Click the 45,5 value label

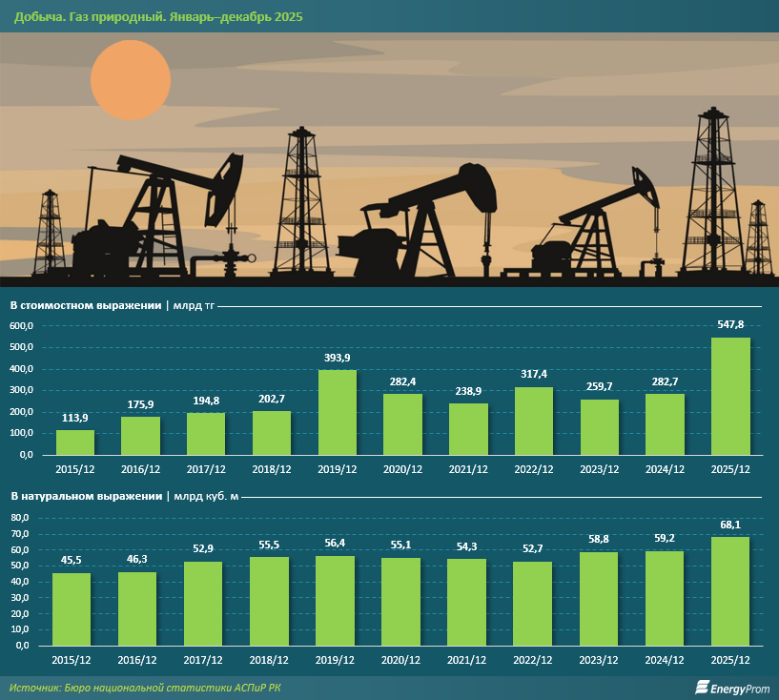[72, 560]
